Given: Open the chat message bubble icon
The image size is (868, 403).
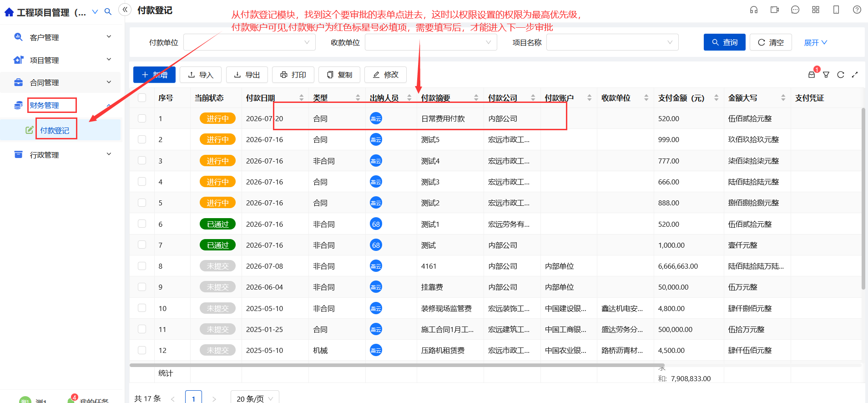Looking at the screenshot, I should (795, 10).
